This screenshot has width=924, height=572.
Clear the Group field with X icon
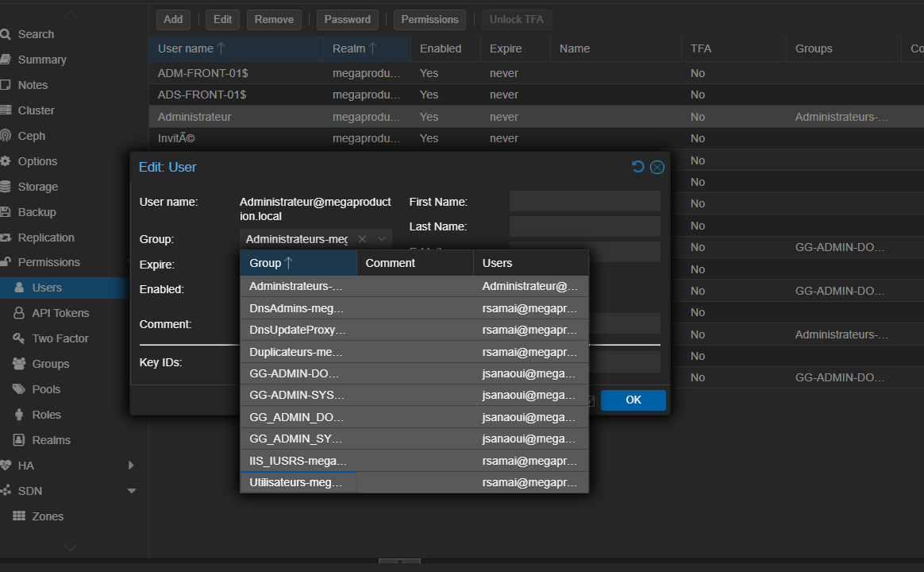(363, 239)
